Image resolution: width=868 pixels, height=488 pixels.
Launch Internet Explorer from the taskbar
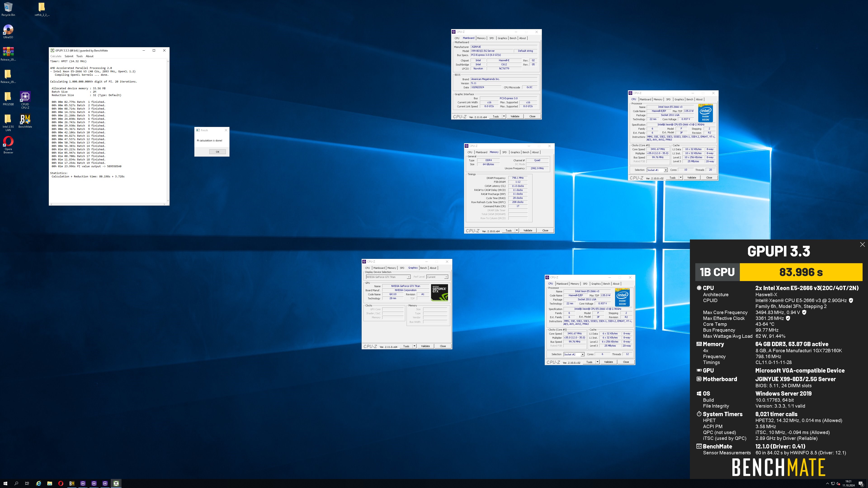38,483
